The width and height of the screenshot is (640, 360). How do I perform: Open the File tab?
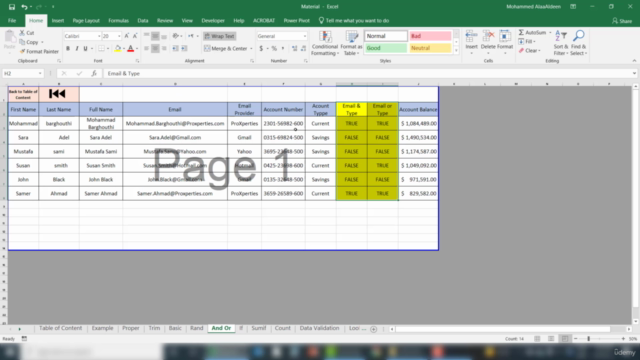12,20
